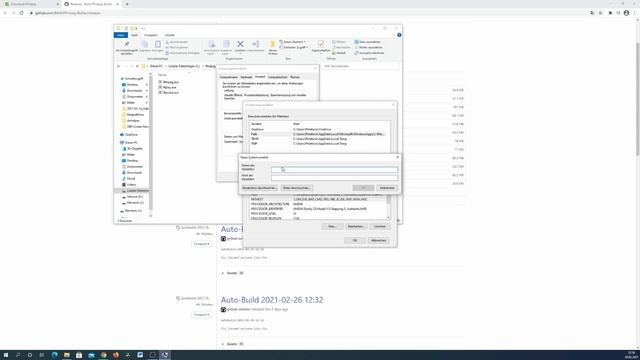Click the browser profile avatar icon

click(x=626, y=13)
